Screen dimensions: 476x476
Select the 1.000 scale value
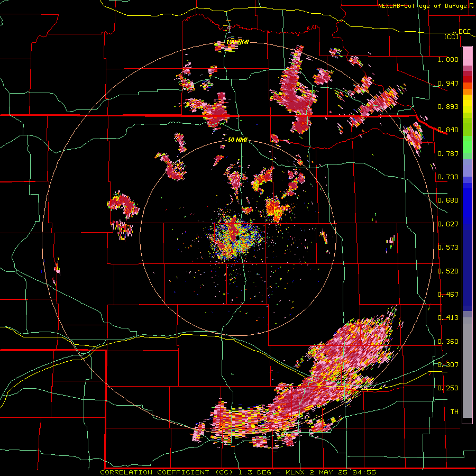[448, 59]
